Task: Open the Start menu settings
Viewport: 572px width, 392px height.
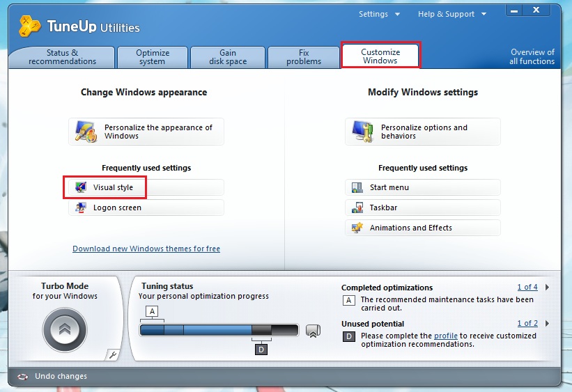Action: click(423, 187)
